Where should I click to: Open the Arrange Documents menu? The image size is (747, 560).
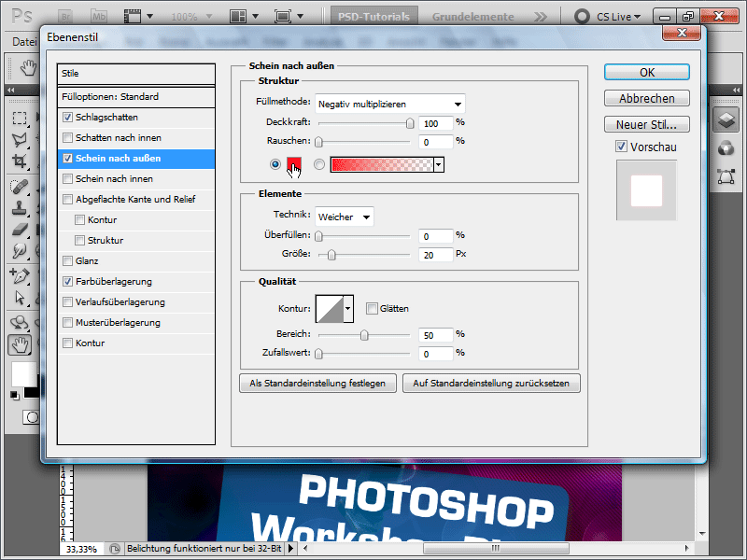click(x=244, y=17)
